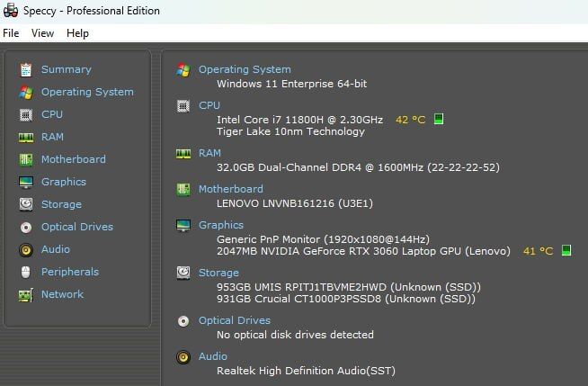
Task: Click the Optical Drives disc icon in sidebar
Action: [26, 228]
